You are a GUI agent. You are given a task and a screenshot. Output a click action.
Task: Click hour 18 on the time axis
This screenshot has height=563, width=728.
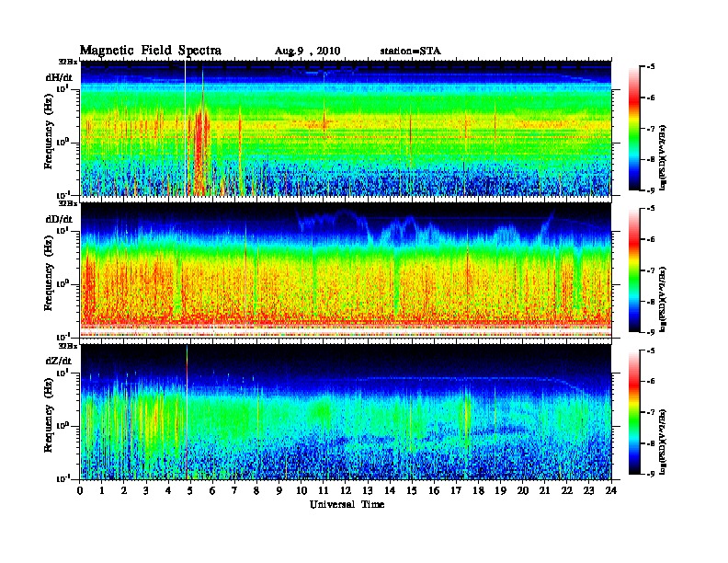pyautogui.click(x=479, y=490)
